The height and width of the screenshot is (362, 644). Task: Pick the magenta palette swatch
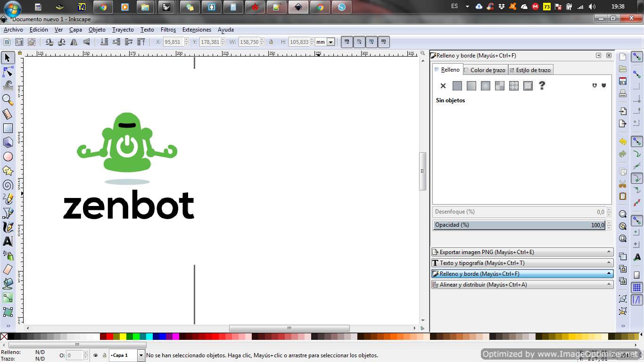click(176, 337)
